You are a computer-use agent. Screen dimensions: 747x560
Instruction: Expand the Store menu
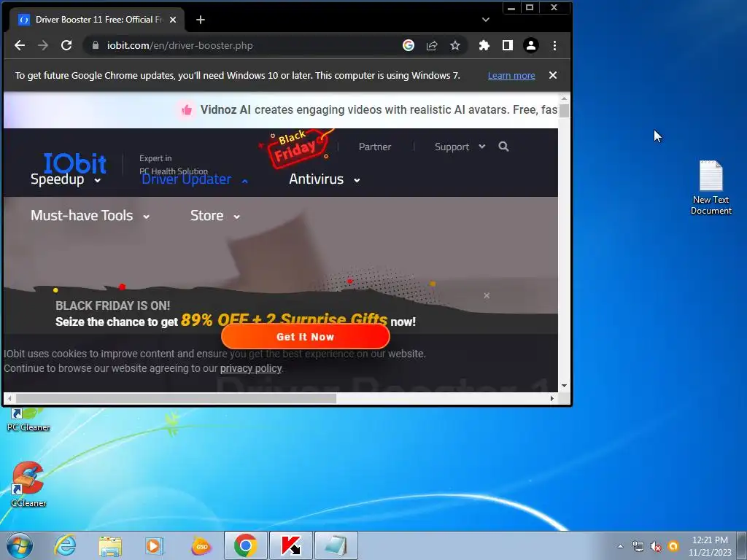tap(215, 216)
